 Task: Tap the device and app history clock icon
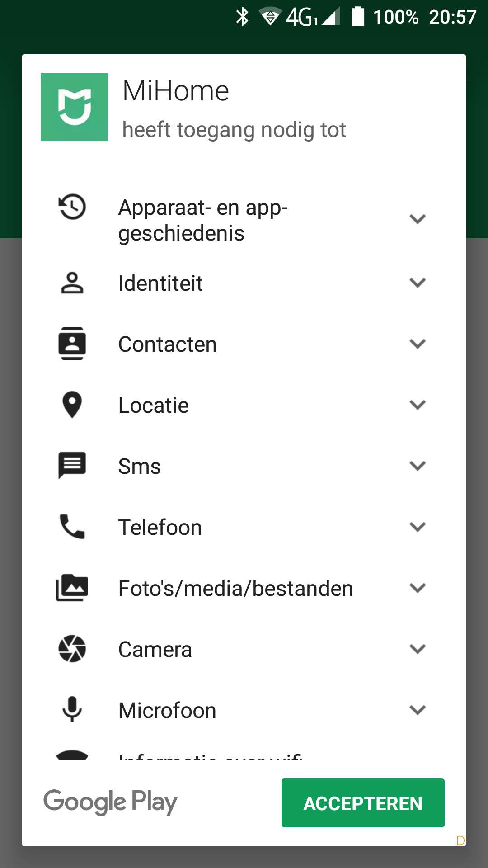tap(72, 207)
